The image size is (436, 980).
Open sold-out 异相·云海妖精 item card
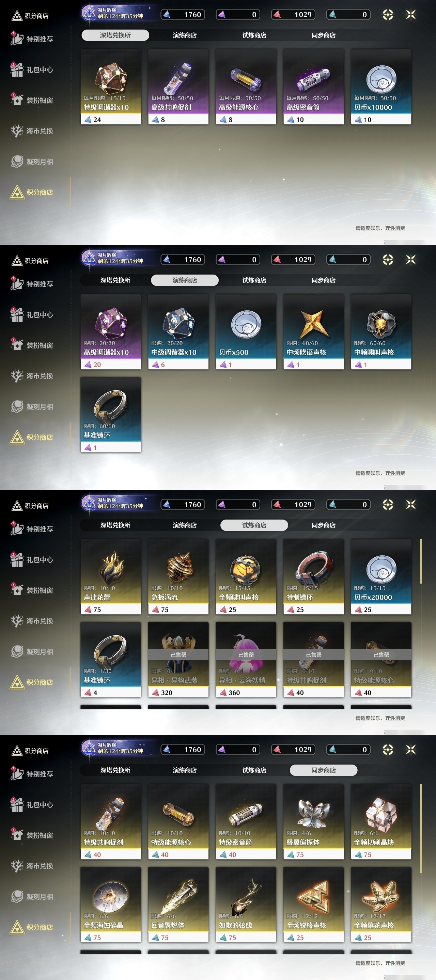click(246, 660)
